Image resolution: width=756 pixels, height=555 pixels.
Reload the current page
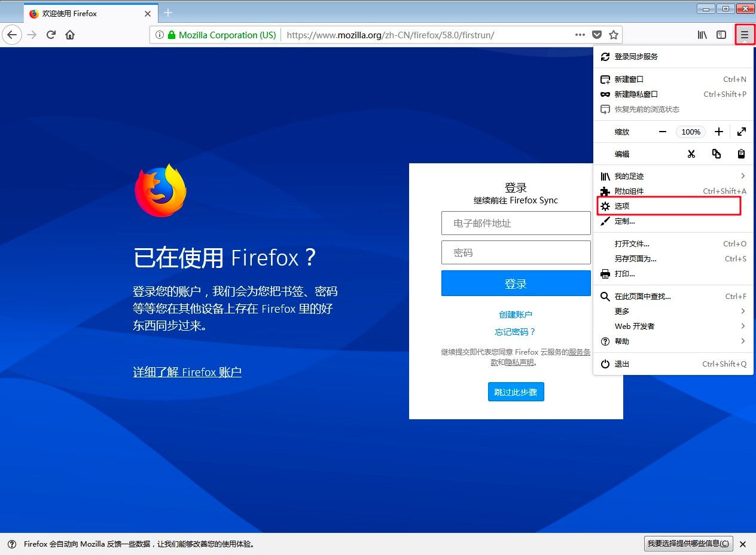coord(50,35)
